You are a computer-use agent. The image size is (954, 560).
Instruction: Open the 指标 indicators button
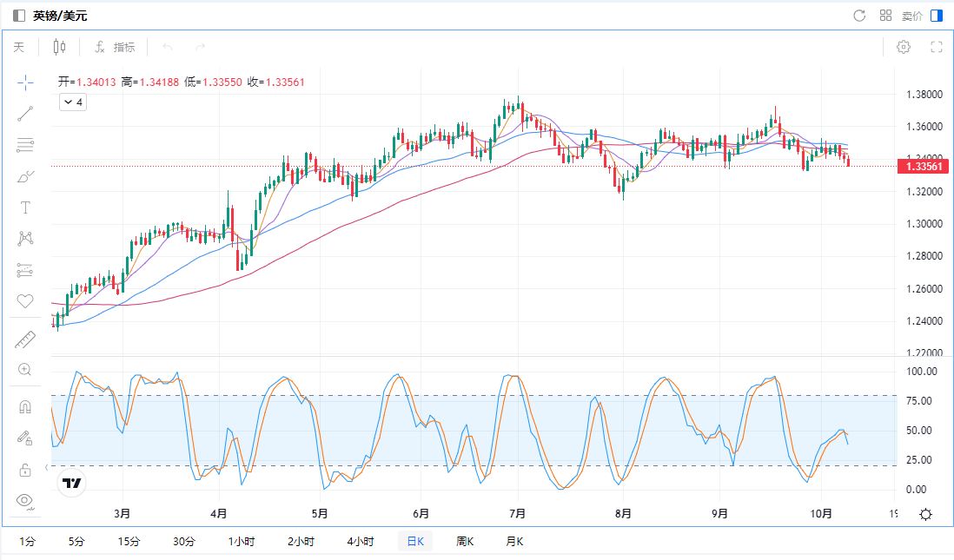click(x=115, y=47)
